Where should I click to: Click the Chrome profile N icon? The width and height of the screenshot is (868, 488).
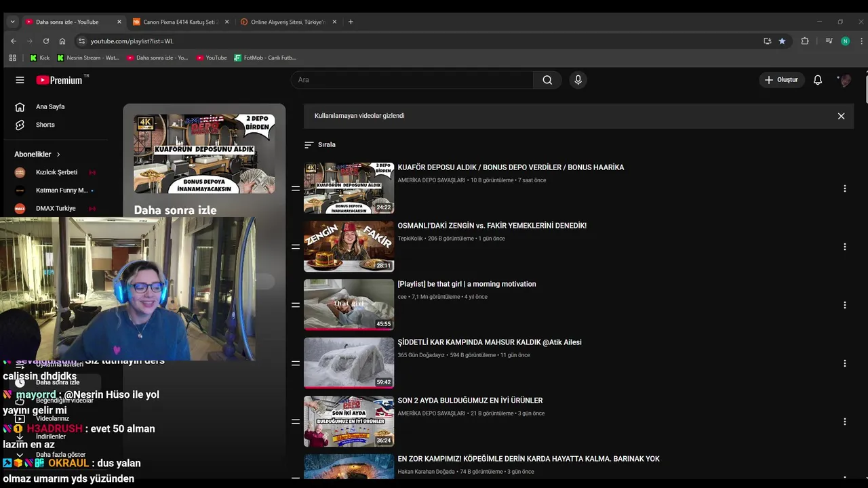[x=845, y=41]
